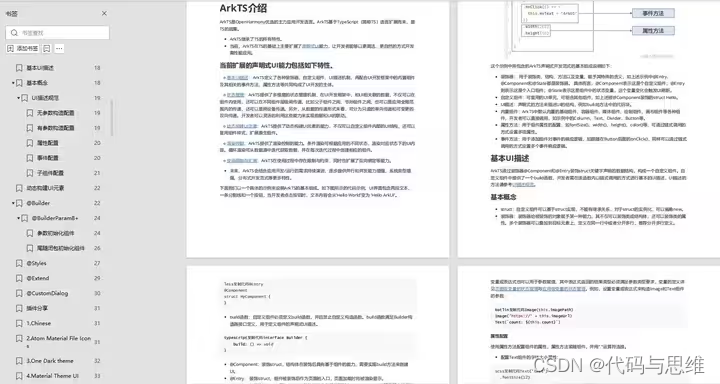720x384 pixels.
Task: Collapse the @BuilderParam8+ bookmark group arrow
Action: pos(18,218)
